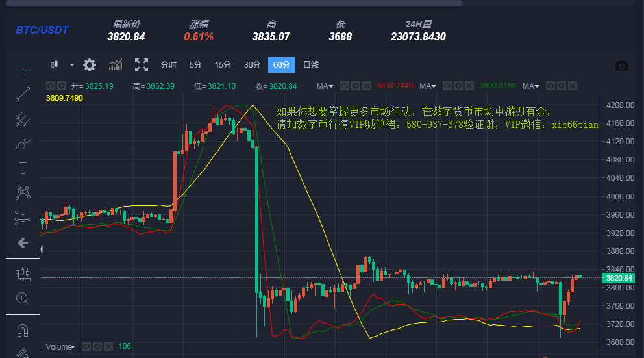Expand the Volume indicator dropdown
This screenshot has width=644, height=358.
tap(71, 347)
